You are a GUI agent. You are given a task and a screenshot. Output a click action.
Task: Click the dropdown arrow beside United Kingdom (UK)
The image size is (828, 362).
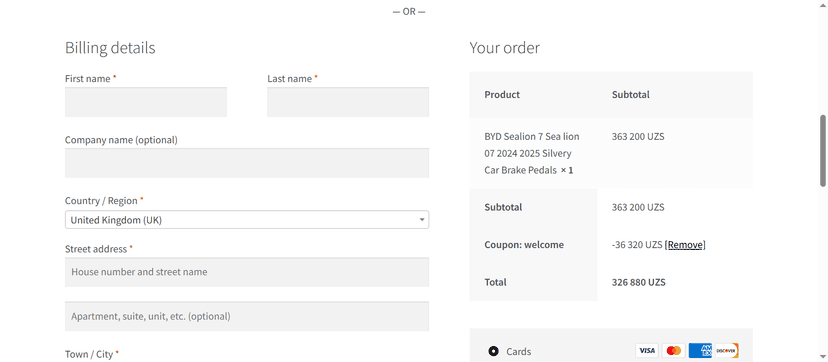[422, 220]
